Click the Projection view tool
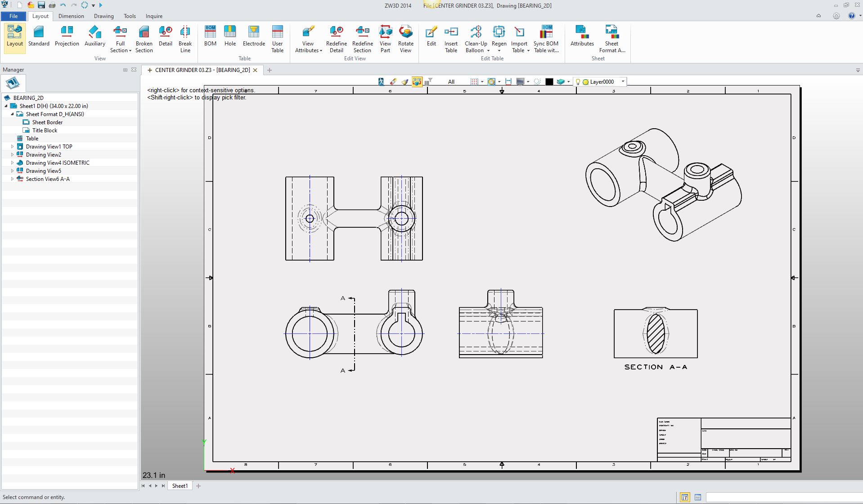Screen dimensions: 863x504 tap(67, 36)
